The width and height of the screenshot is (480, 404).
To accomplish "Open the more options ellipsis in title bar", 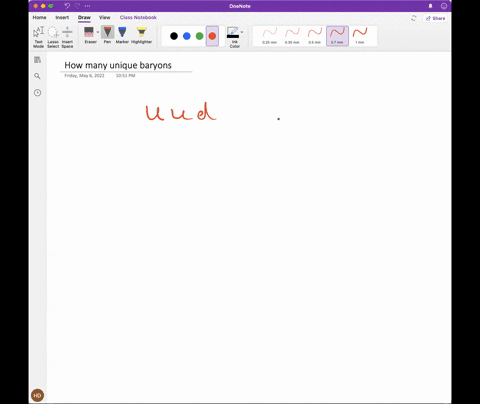I will [x=87, y=6].
